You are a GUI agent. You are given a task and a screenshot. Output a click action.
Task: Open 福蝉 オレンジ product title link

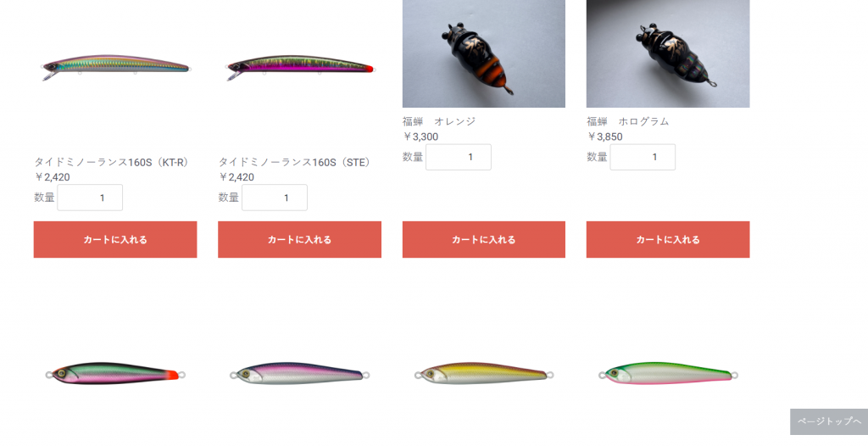(439, 121)
